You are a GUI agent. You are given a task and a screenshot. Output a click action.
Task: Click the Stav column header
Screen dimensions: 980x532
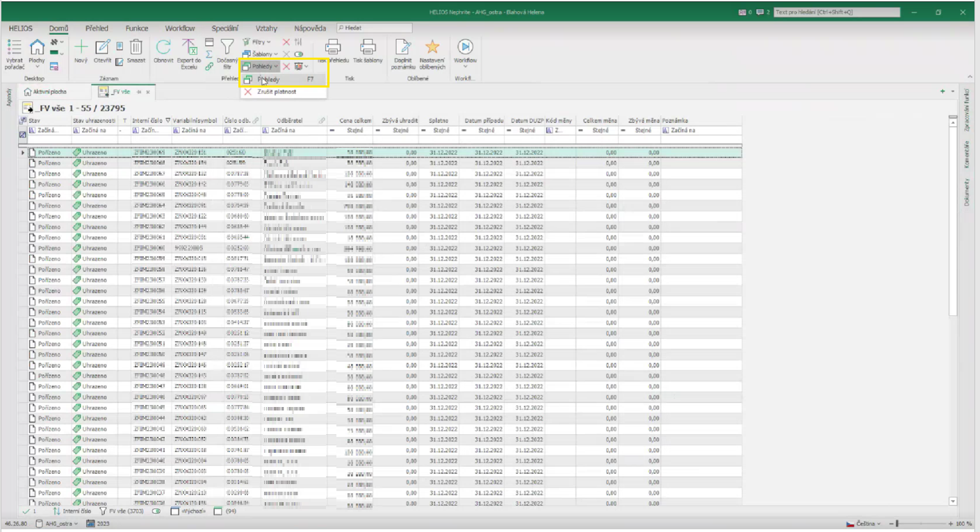tap(34, 121)
